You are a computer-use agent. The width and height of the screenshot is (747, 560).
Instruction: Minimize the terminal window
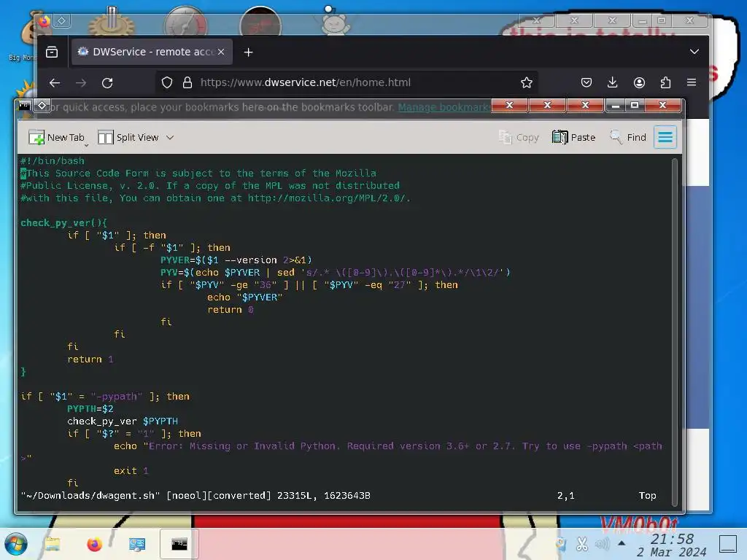616,105
